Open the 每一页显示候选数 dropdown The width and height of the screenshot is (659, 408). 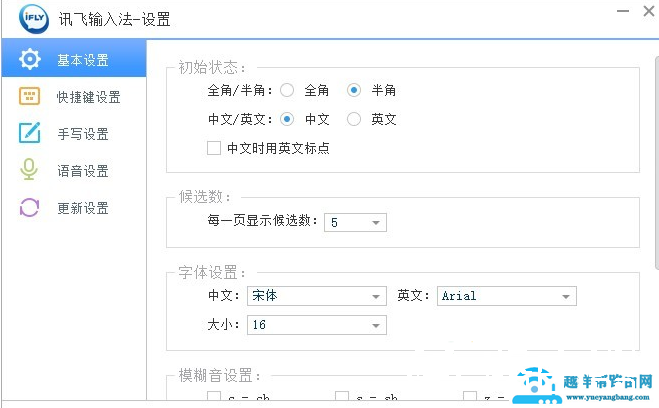click(355, 222)
